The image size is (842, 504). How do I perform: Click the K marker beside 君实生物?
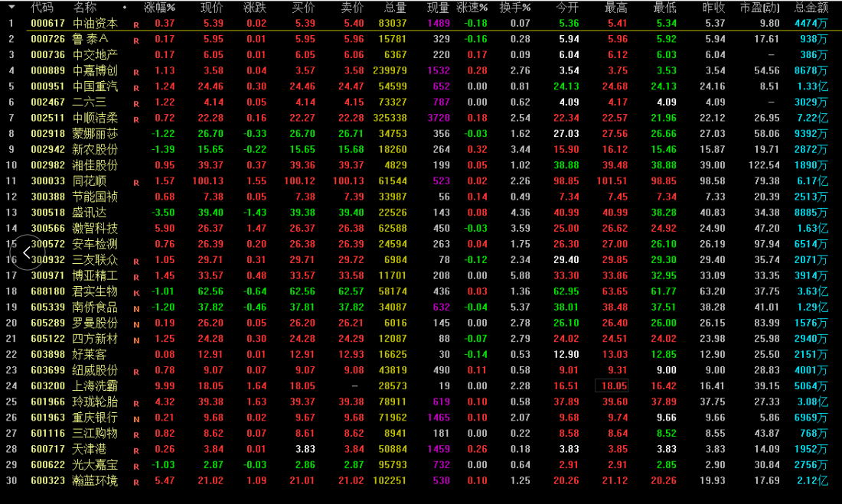136,293
